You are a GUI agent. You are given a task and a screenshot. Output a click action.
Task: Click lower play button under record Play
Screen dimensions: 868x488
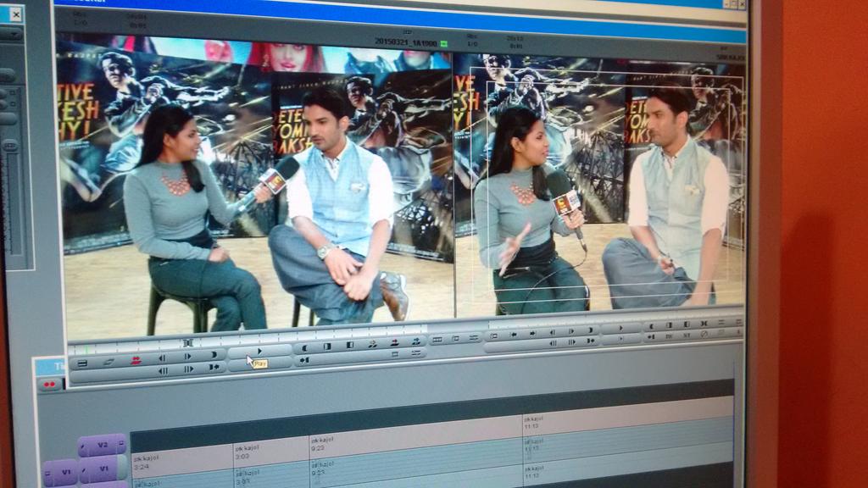621,339
